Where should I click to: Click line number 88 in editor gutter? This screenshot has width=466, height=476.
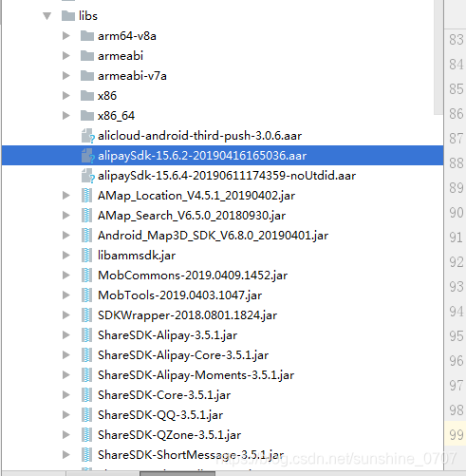[x=456, y=162]
